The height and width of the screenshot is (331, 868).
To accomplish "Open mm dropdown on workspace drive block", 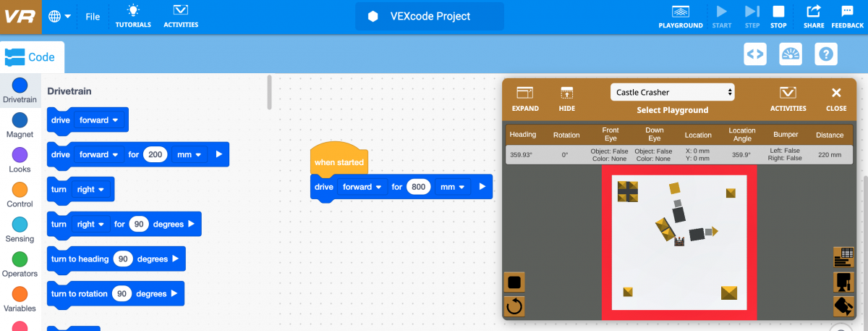I will point(454,186).
